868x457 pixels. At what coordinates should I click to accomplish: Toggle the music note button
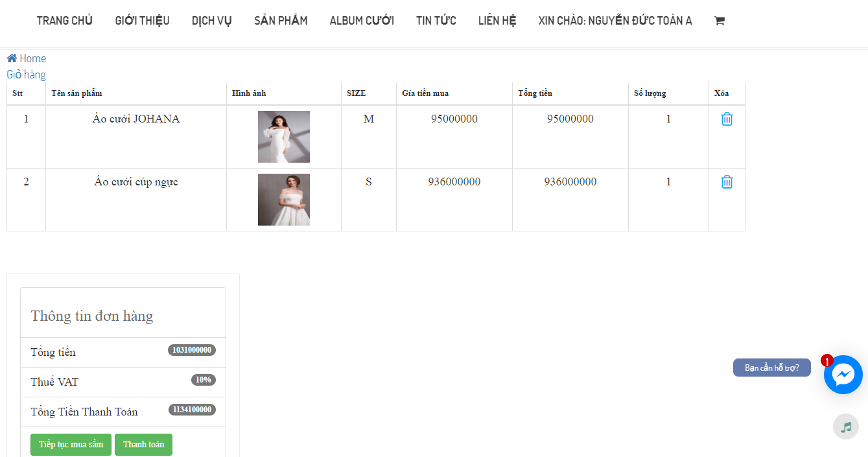846,427
